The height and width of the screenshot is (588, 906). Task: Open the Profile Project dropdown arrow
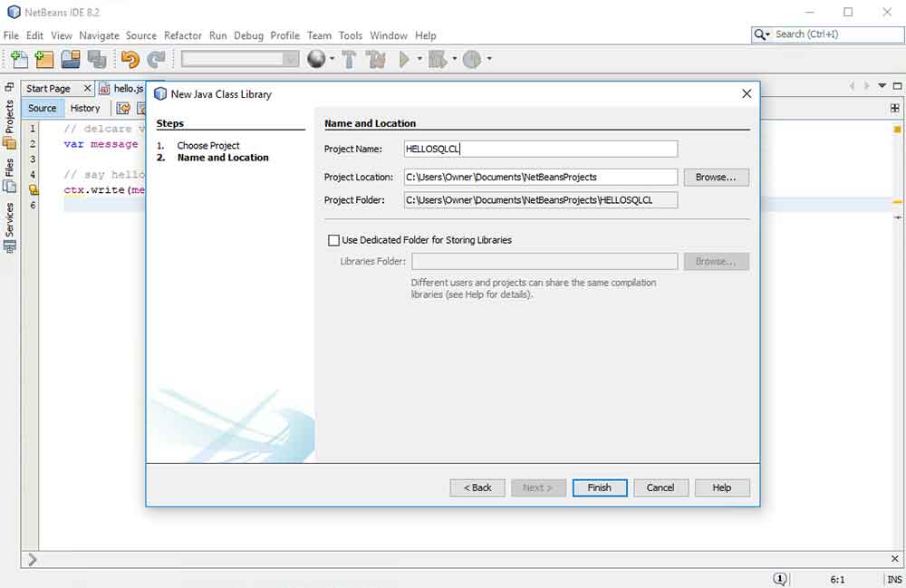[489, 59]
